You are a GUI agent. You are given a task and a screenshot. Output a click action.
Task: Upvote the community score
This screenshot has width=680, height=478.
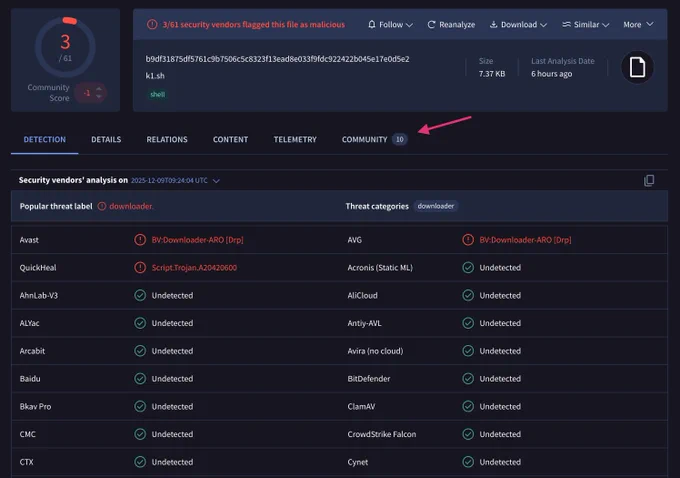[99, 89]
